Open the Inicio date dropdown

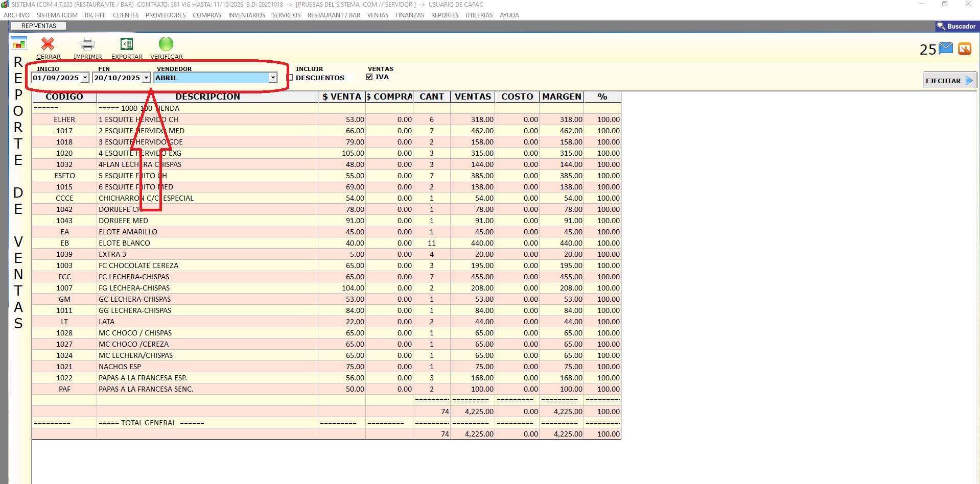click(85, 78)
